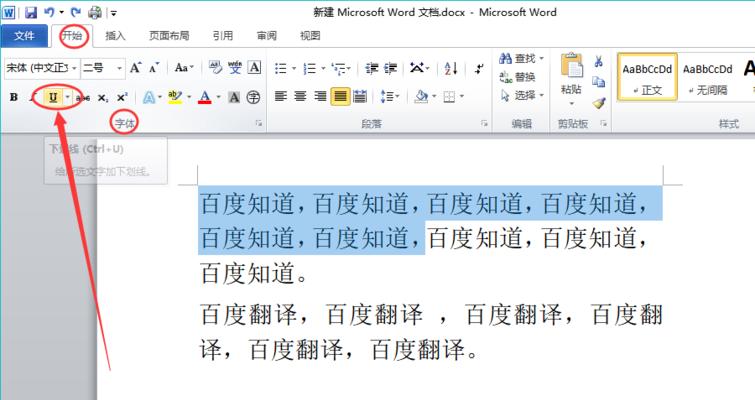755x400 pixels.
Task: Toggle justify alignment
Action: coord(340,97)
